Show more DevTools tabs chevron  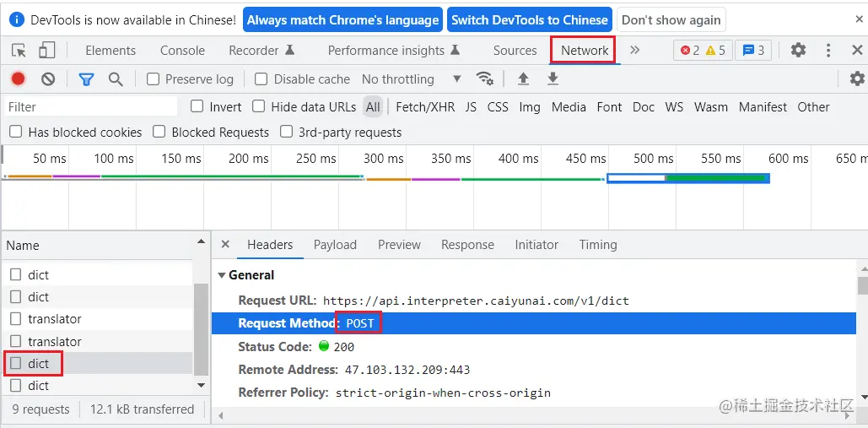tap(635, 51)
